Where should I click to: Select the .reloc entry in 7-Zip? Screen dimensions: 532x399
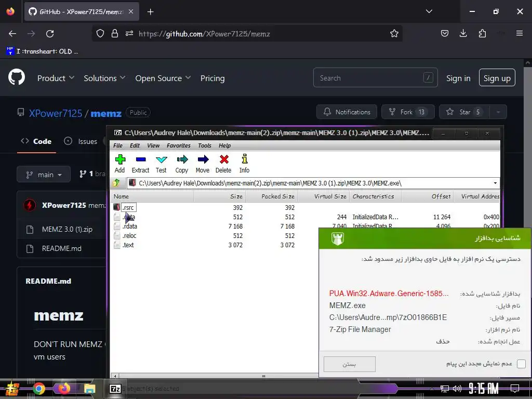pyautogui.click(x=129, y=235)
